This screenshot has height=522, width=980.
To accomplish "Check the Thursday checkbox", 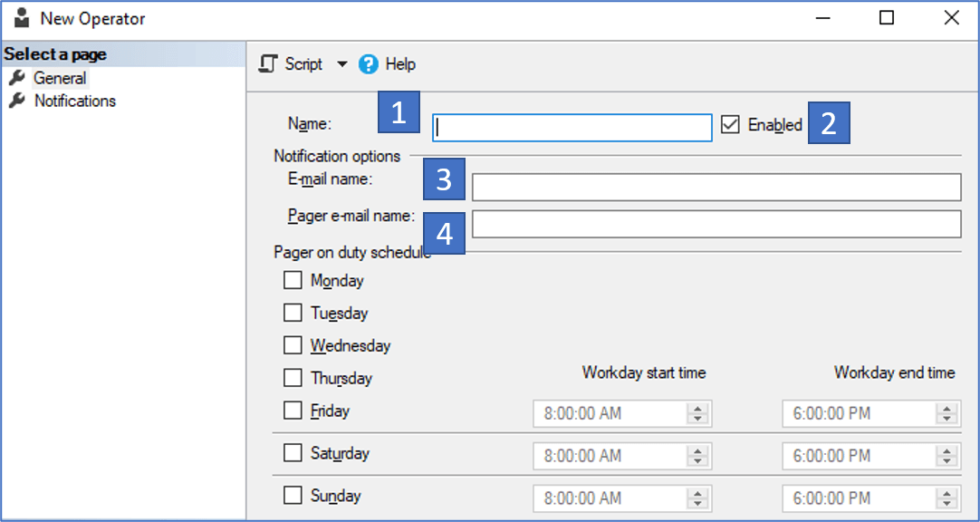I will click(x=293, y=378).
